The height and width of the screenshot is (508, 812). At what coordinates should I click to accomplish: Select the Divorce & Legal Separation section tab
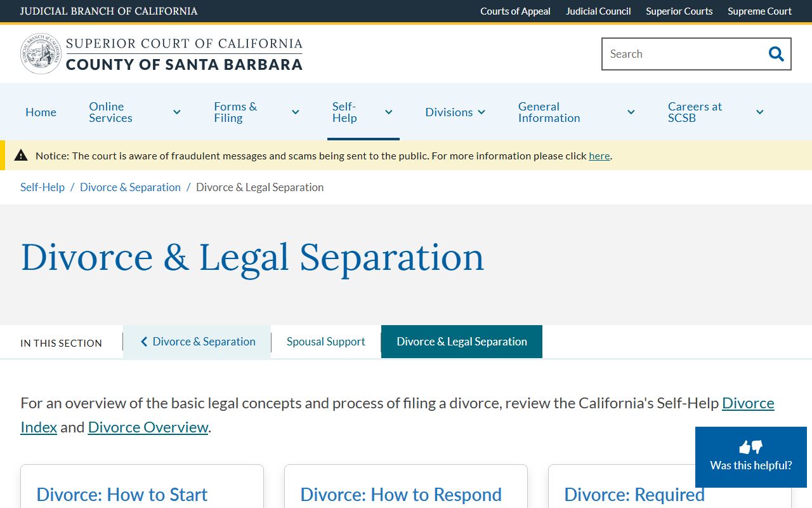click(x=462, y=342)
